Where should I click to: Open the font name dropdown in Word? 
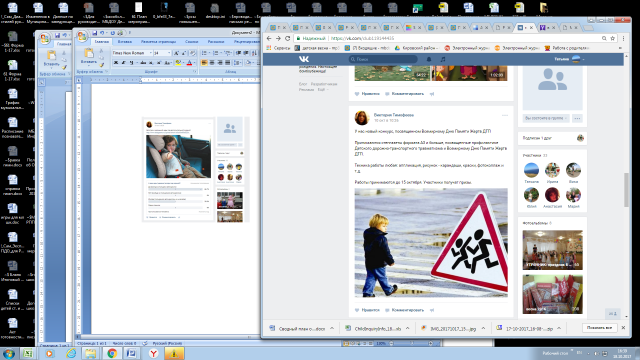(x=151, y=53)
